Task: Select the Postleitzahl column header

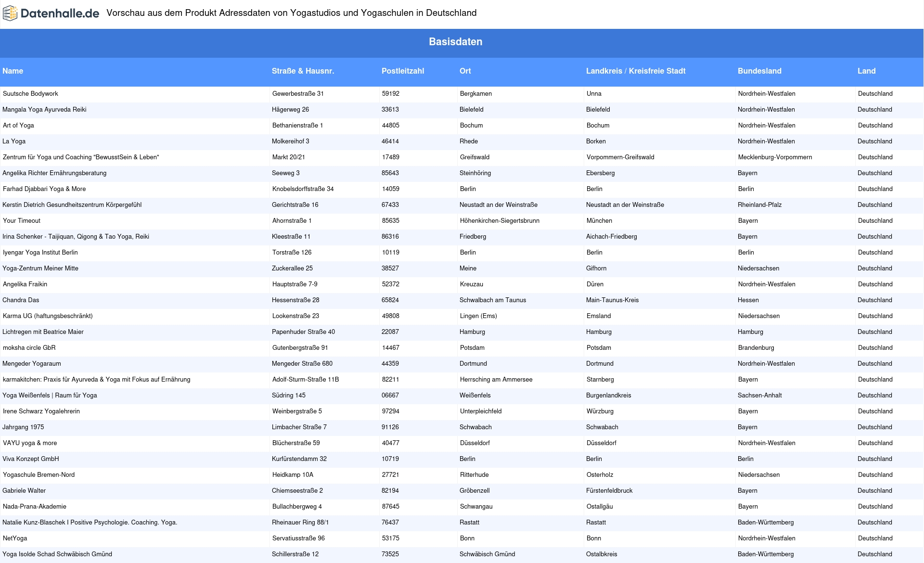Action: coord(403,71)
